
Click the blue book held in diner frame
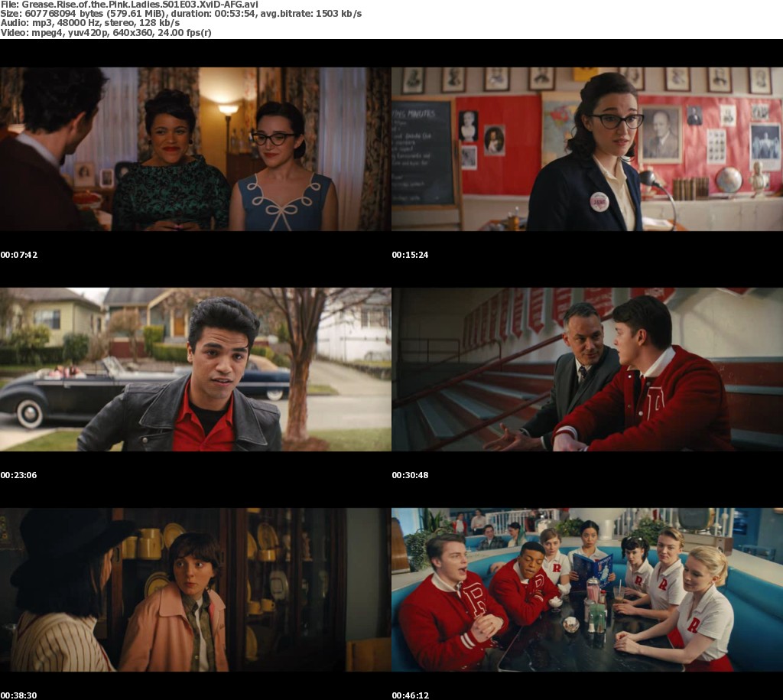click(x=593, y=568)
